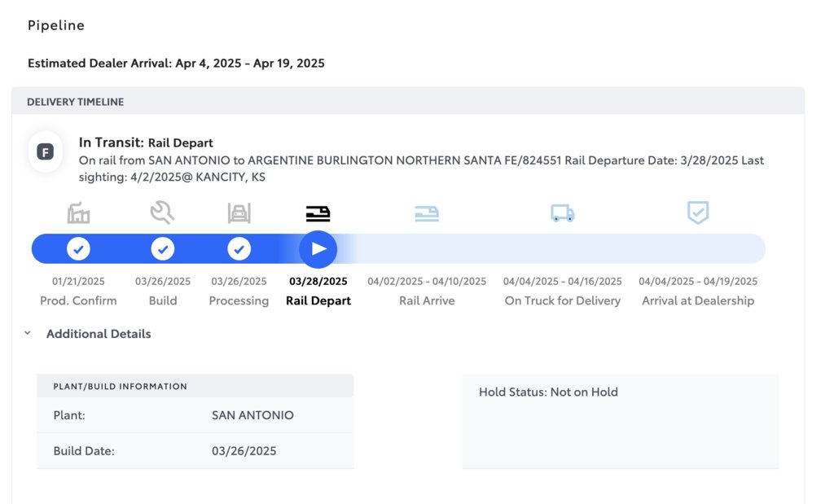
Task: Click the Processing stage label
Action: [x=239, y=301]
